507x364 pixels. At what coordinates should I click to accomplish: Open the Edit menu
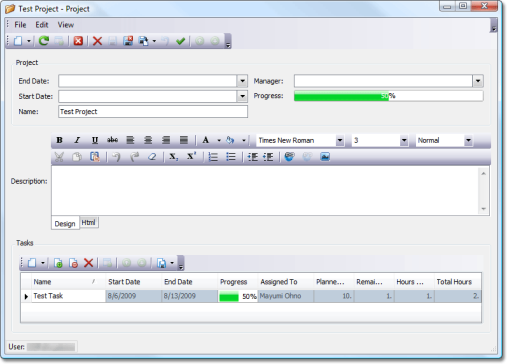click(x=42, y=25)
